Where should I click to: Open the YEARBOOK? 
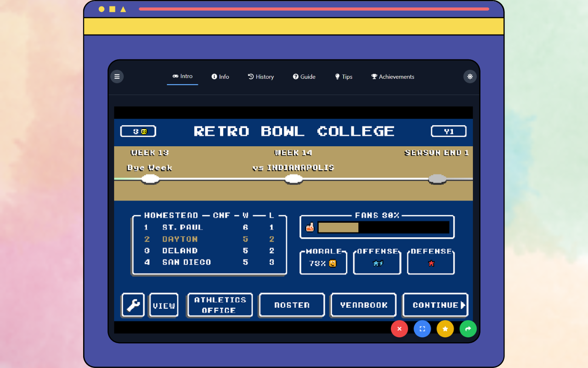pyautogui.click(x=363, y=305)
